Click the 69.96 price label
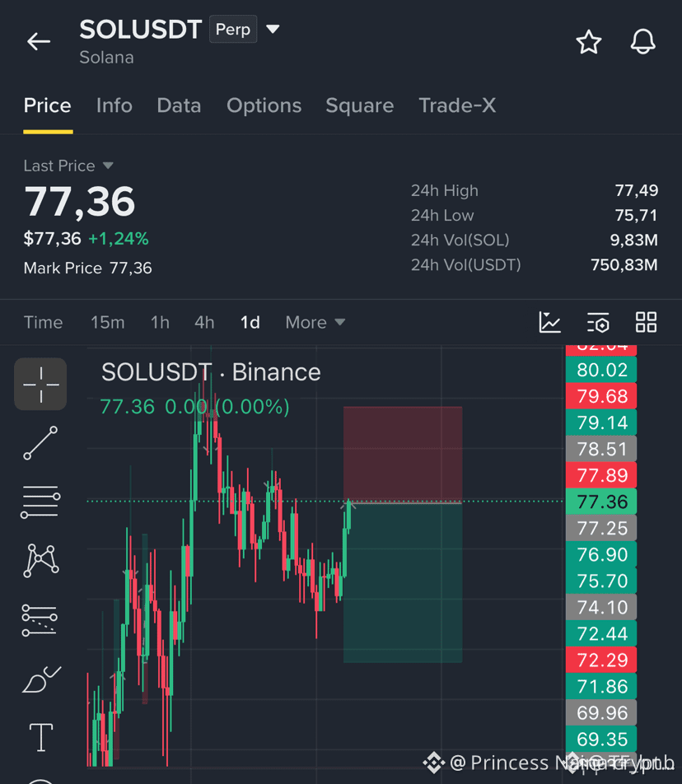 [x=601, y=712]
